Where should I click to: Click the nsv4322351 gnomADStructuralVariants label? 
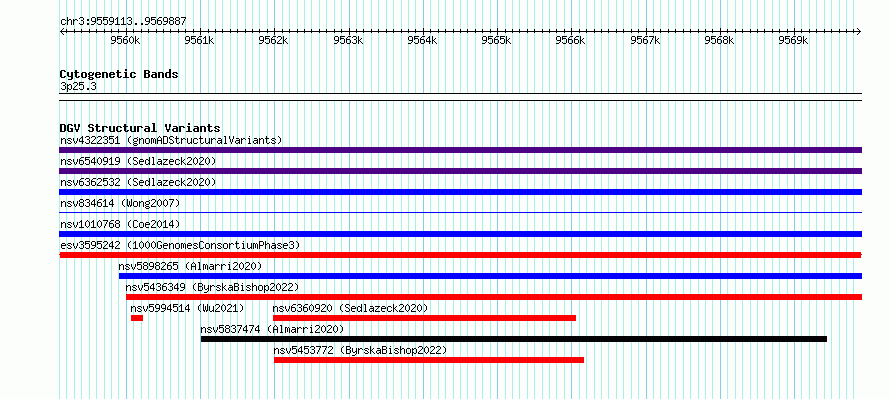(x=171, y=140)
